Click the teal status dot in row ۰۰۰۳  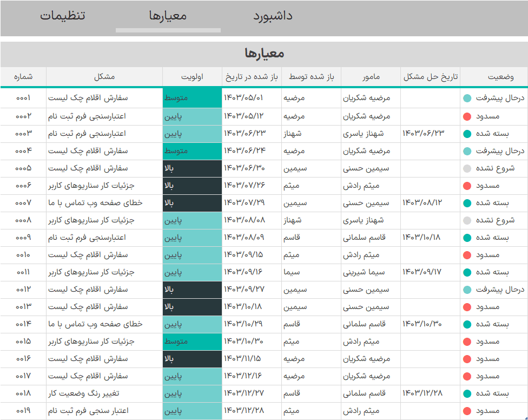[467, 134]
